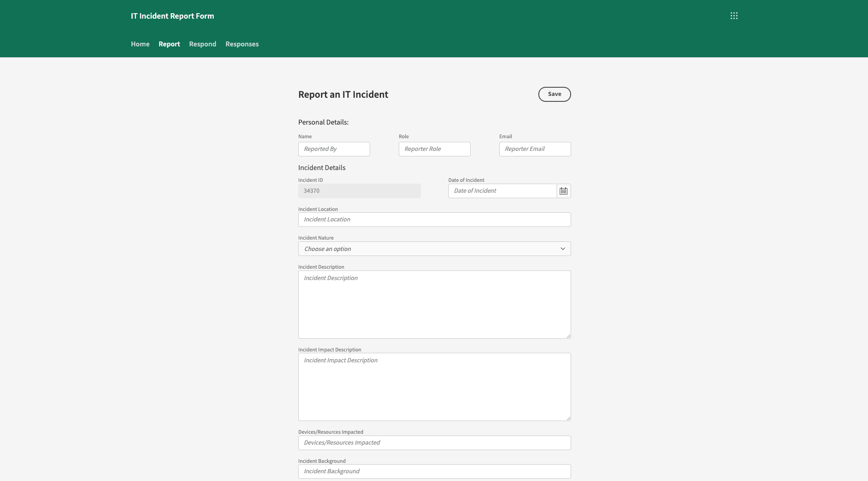Image resolution: width=868 pixels, height=481 pixels.
Task: Select the Reporter Email input
Action: click(535, 149)
